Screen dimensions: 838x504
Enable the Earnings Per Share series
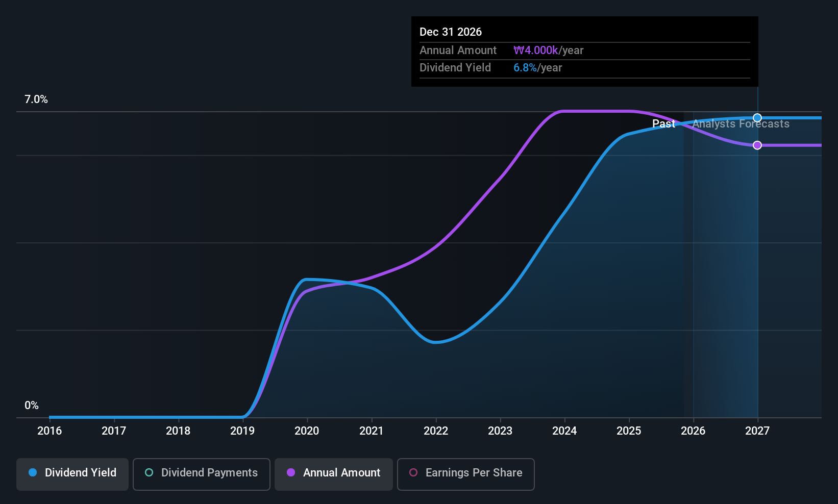click(x=465, y=473)
